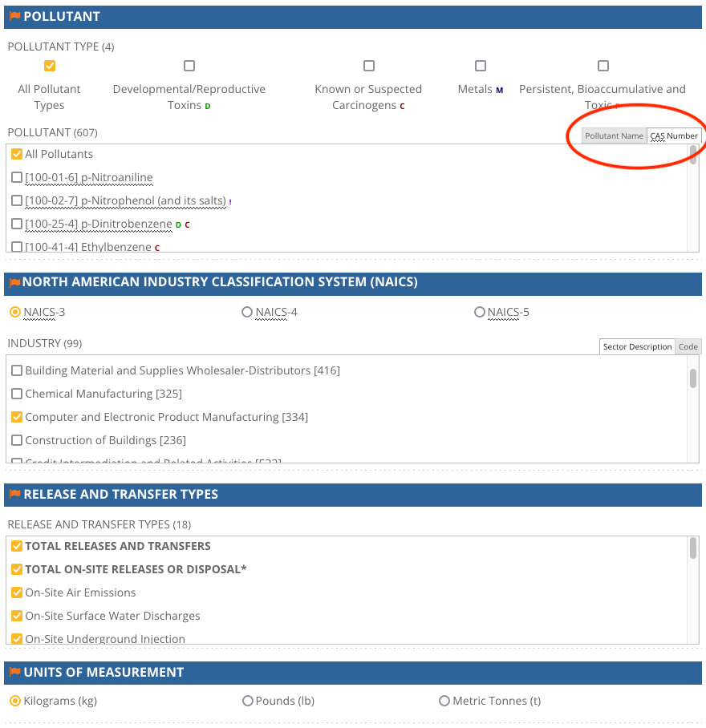This screenshot has width=706, height=728.
Task: Uncheck On-Site Air Emissions
Action: coord(17,593)
